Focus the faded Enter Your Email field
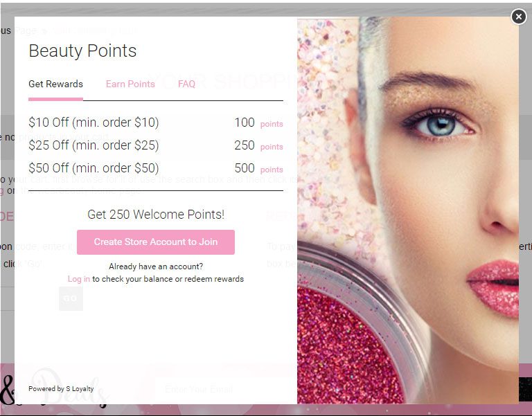532x416 pixels. click(x=224, y=389)
